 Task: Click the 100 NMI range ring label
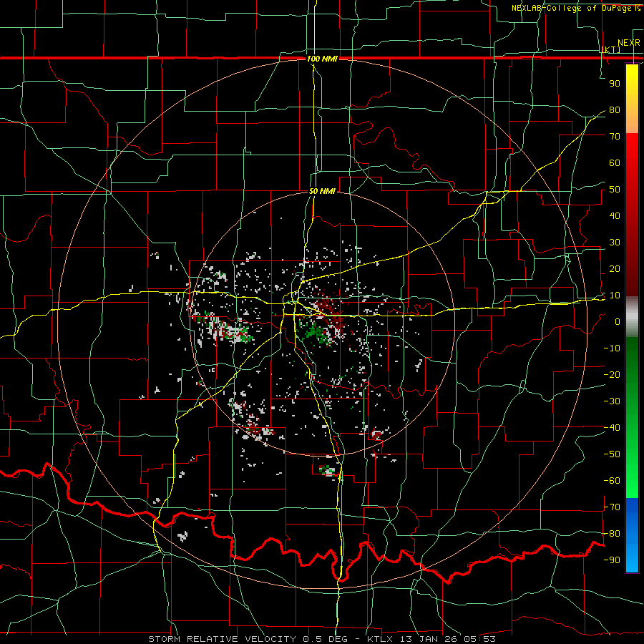[322, 59]
